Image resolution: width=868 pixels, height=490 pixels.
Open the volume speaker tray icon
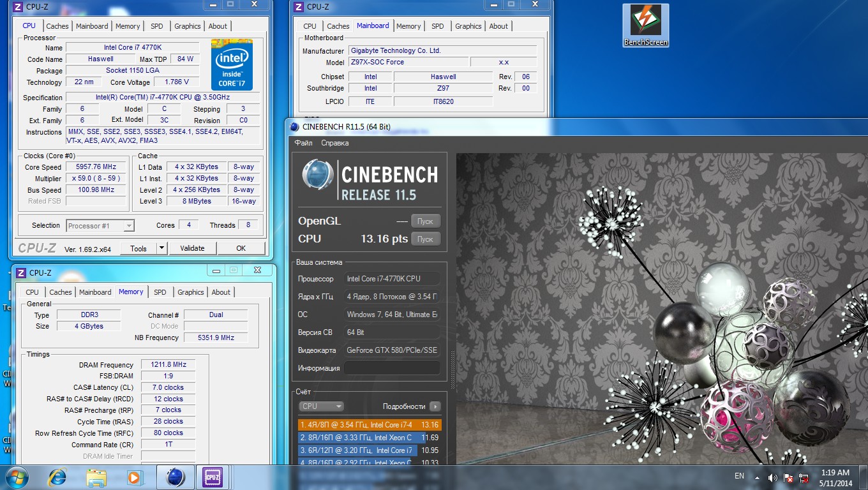point(772,477)
